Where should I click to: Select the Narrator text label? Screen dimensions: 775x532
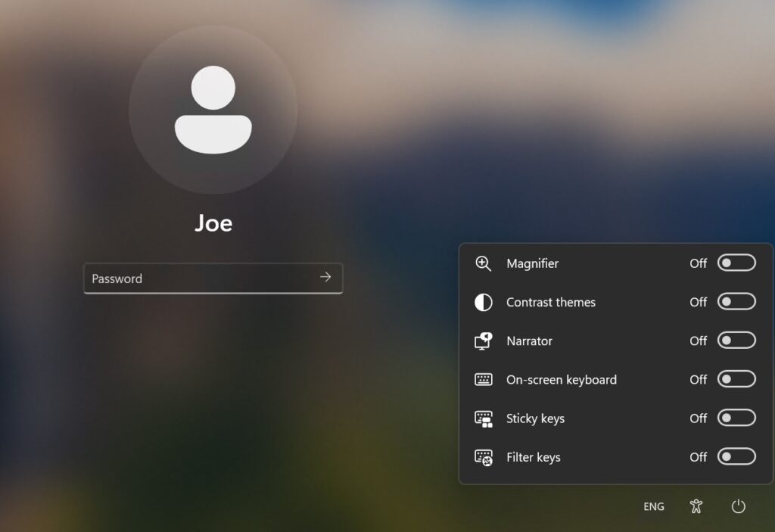pyautogui.click(x=529, y=341)
